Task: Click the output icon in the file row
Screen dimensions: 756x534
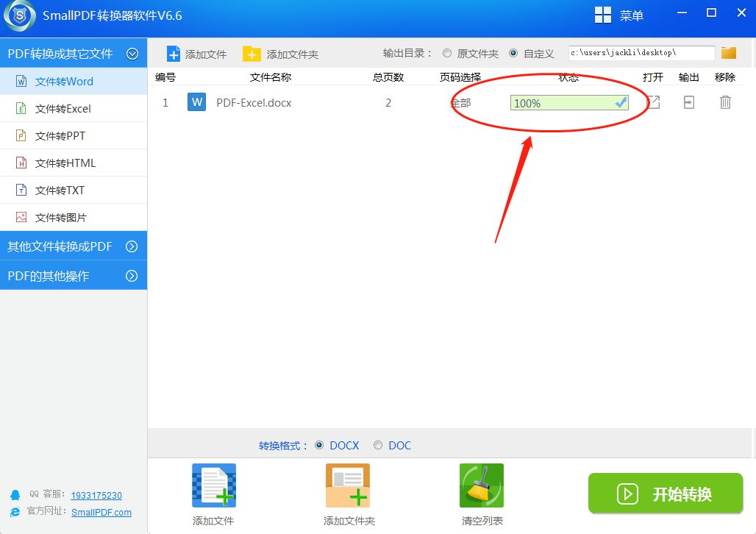Action: pos(689,102)
